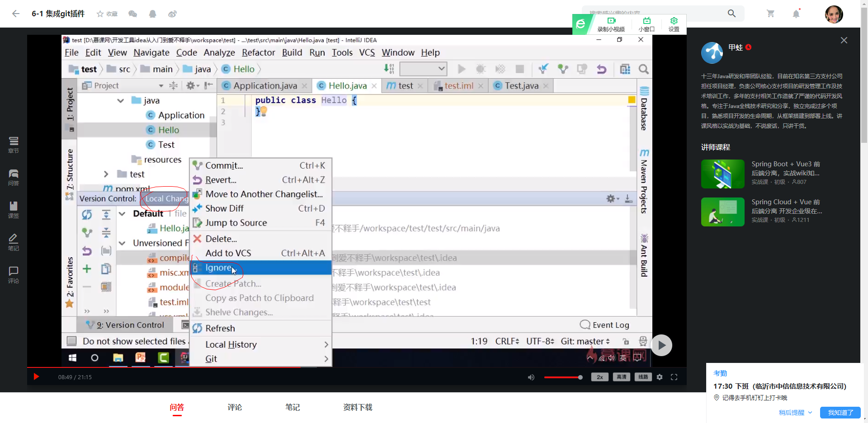Open the 课签 sidebar icon

[x=14, y=210]
